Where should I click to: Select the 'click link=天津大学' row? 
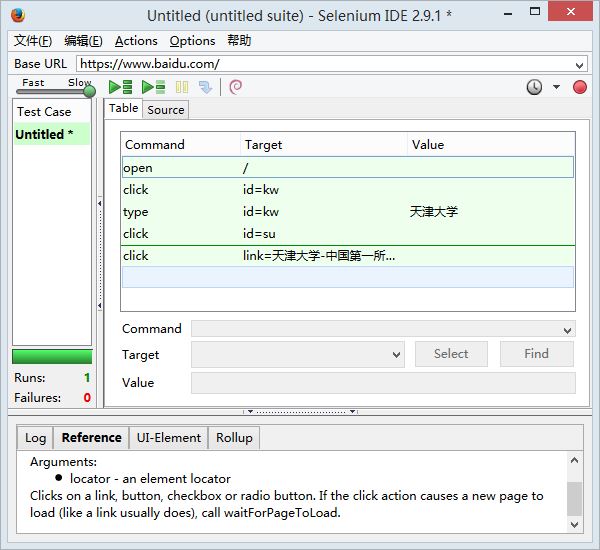[348, 256]
